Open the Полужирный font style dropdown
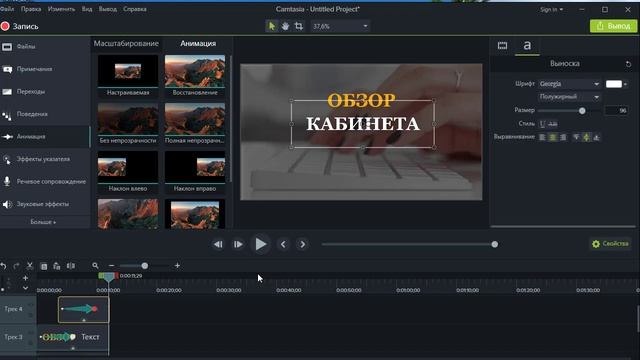 click(x=569, y=97)
